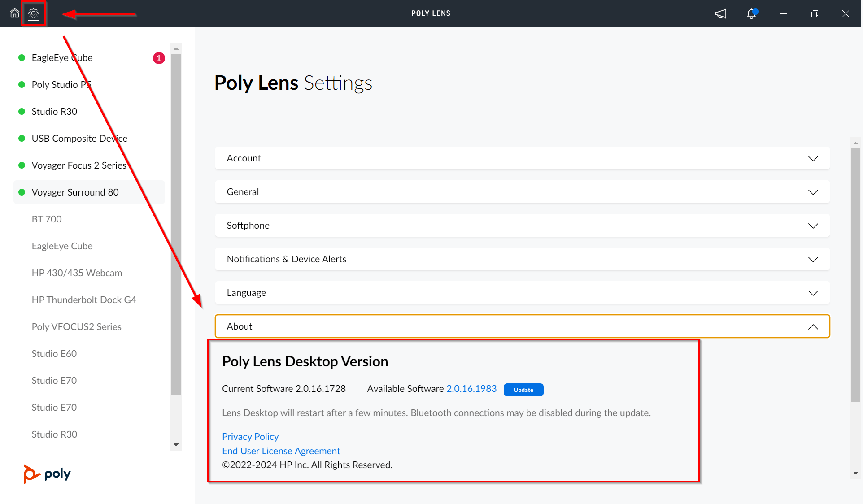
Task: Open the End User License Agreement
Action: pyautogui.click(x=281, y=451)
